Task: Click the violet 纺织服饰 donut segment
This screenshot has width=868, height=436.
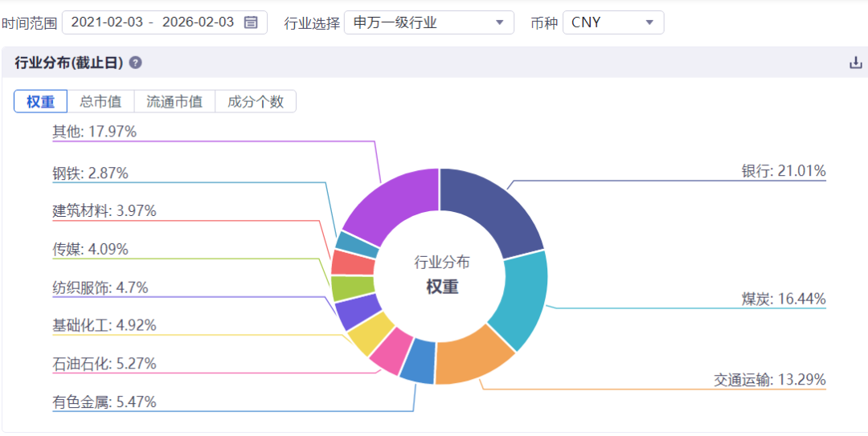Action: click(x=358, y=312)
